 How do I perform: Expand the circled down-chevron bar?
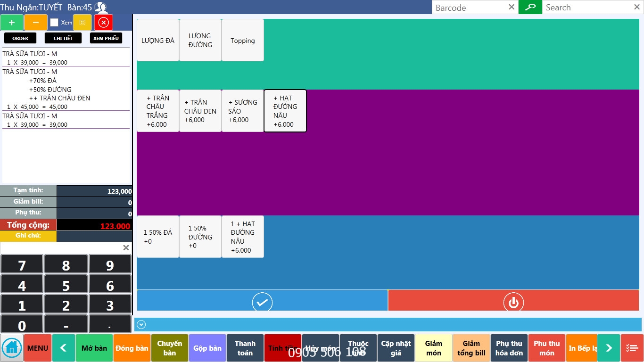141,324
